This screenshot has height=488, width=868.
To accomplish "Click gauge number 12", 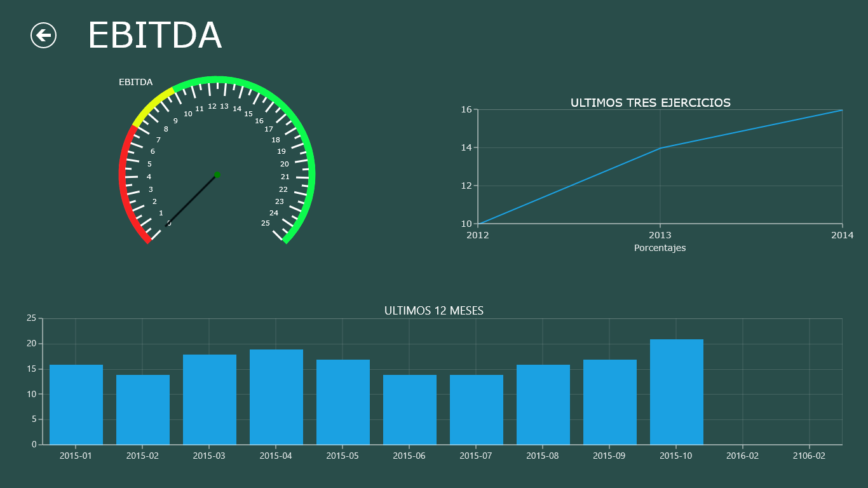I will (212, 107).
